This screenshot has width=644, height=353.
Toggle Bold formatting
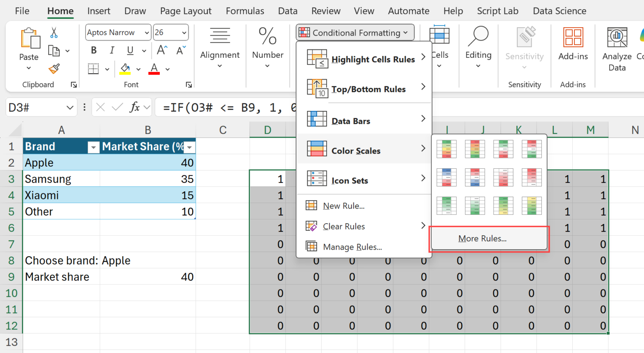coord(93,51)
